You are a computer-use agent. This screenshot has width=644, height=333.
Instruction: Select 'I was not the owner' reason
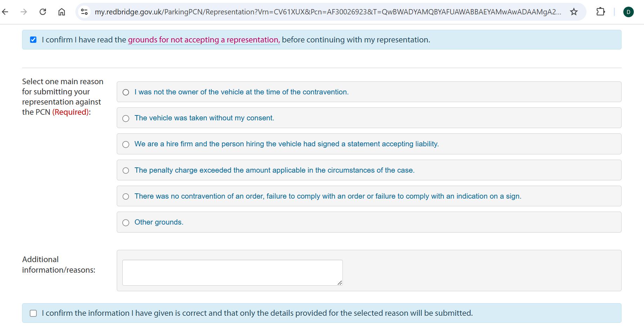pyautogui.click(x=126, y=92)
